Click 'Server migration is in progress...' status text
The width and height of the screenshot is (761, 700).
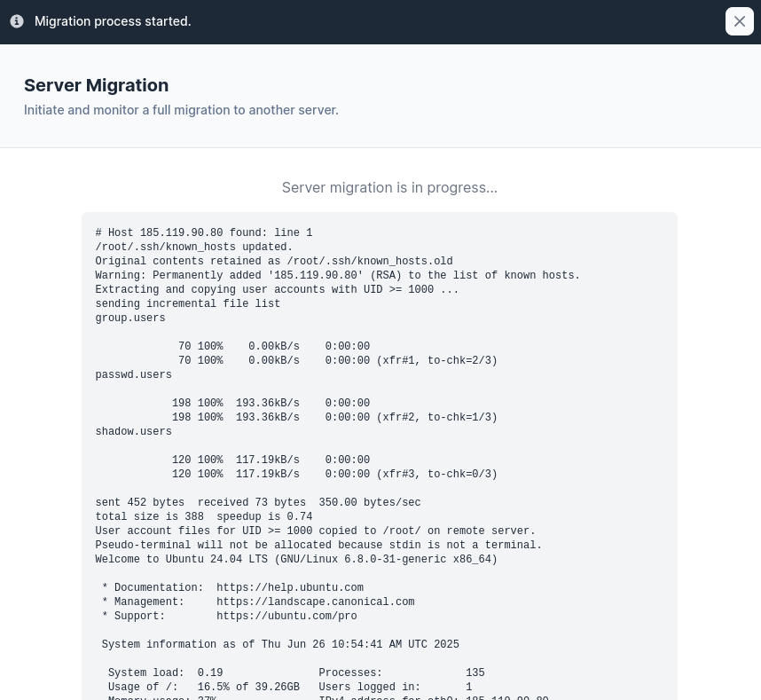click(x=389, y=187)
